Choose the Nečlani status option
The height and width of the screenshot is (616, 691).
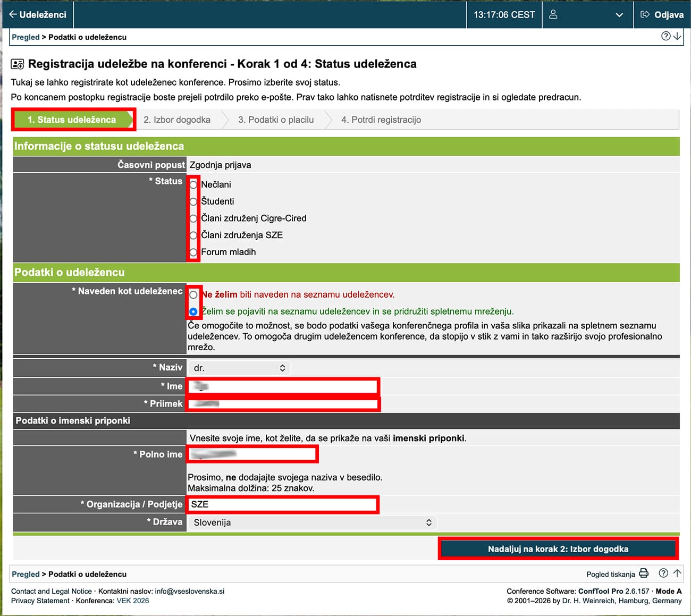tap(193, 184)
